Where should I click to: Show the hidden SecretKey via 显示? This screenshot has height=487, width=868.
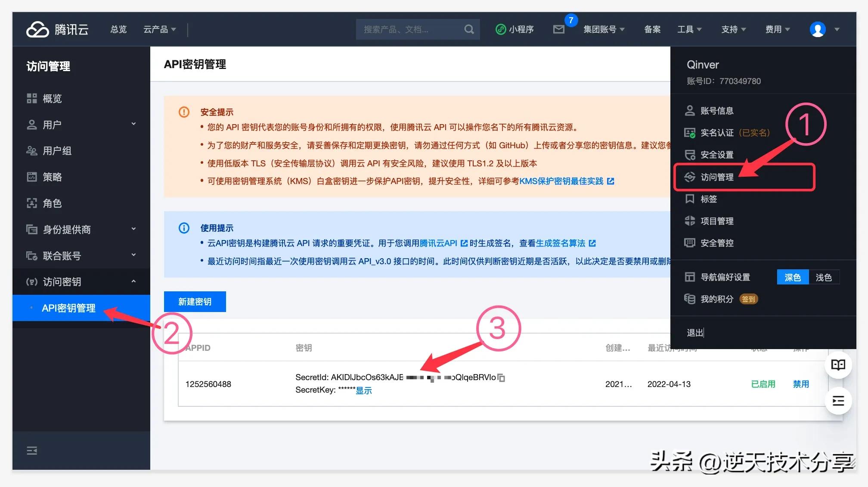pos(363,390)
